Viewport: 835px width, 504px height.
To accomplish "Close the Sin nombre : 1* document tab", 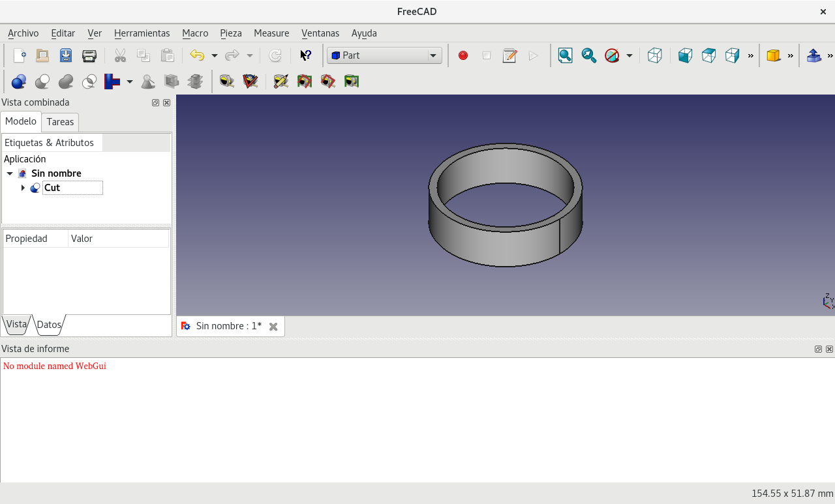I will pyautogui.click(x=273, y=327).
